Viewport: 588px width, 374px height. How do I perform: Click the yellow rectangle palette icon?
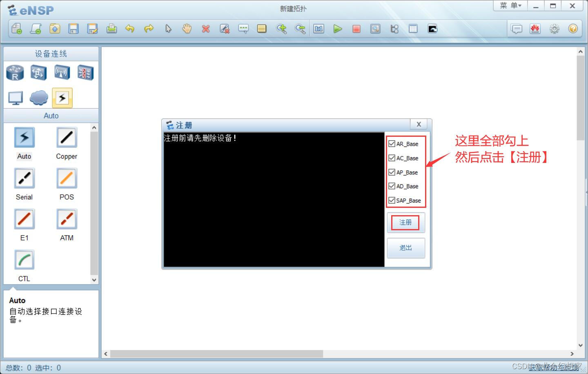(x=262, y=29)
